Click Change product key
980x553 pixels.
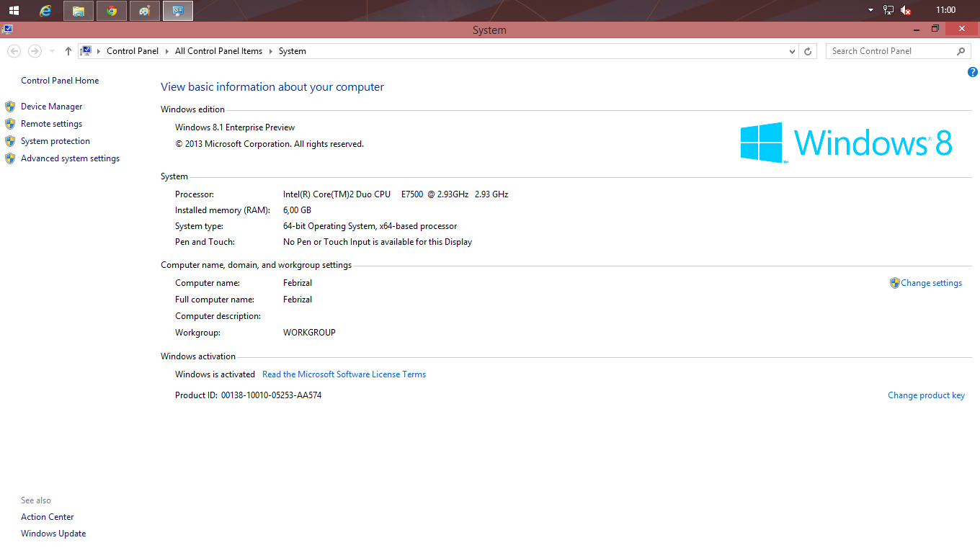pyautogui.click(x=926, y=395)
